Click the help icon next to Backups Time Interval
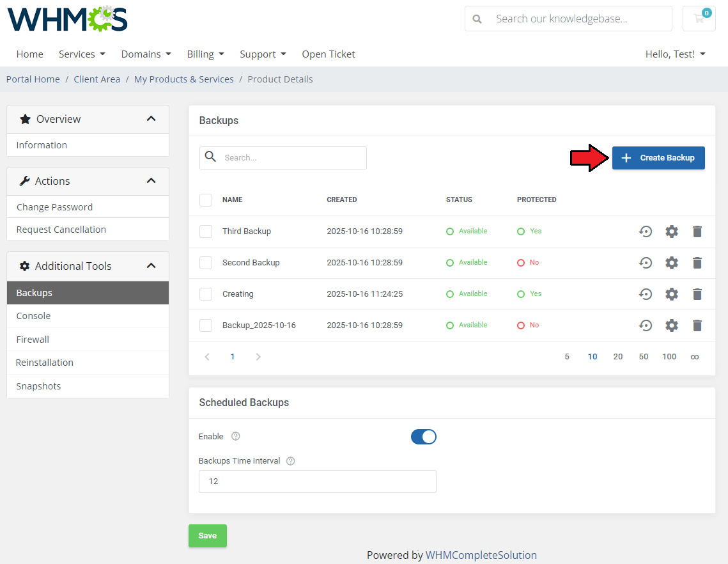This screenshot has width=728, height=564. 290,460
